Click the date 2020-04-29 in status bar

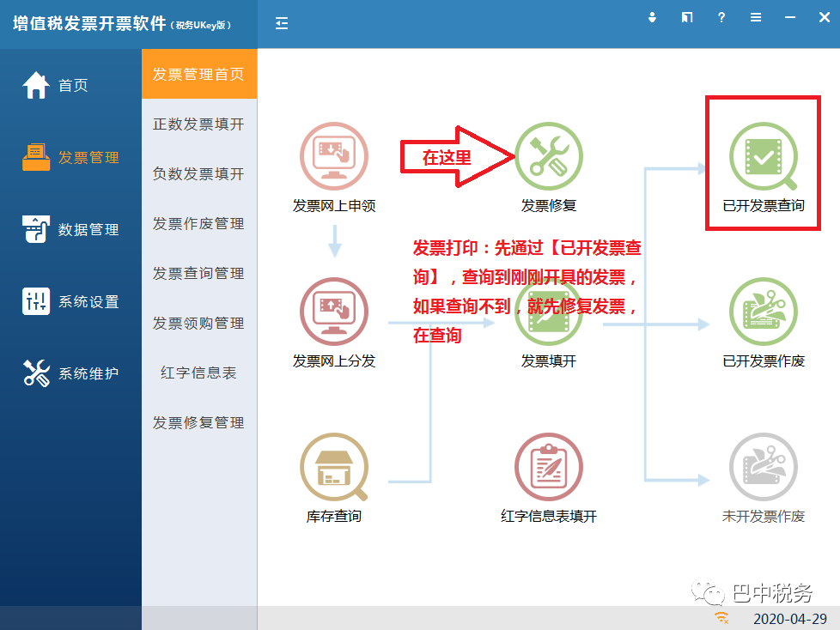(790, 619)
